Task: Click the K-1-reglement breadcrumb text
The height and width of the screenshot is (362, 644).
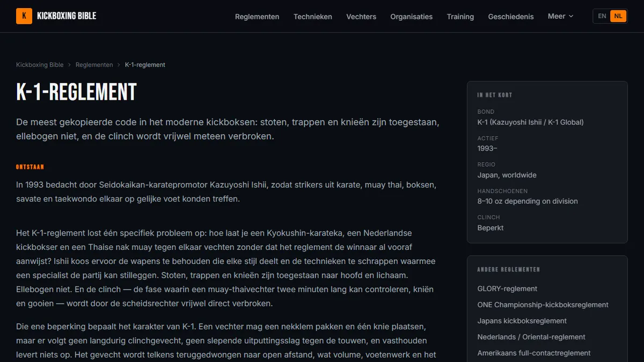Action: [145, 65]
